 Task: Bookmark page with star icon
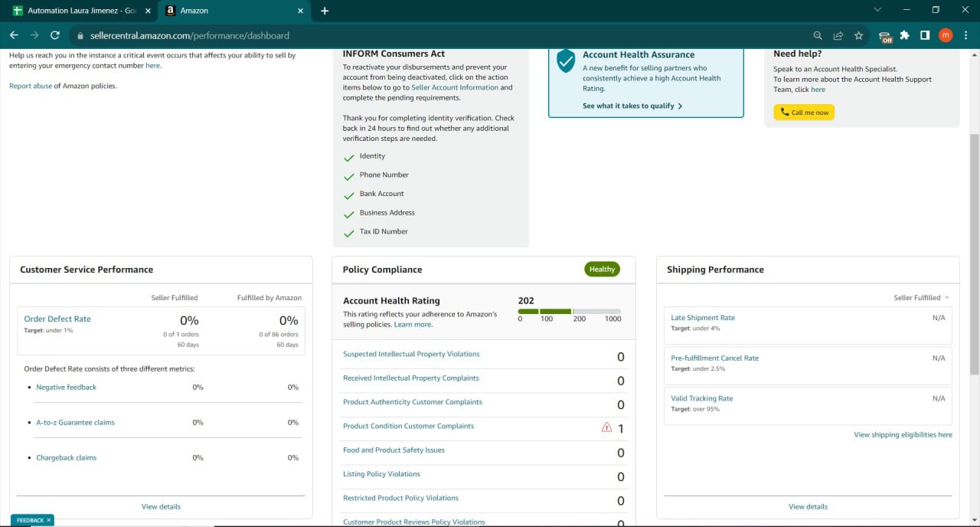(x=859, y=35)
